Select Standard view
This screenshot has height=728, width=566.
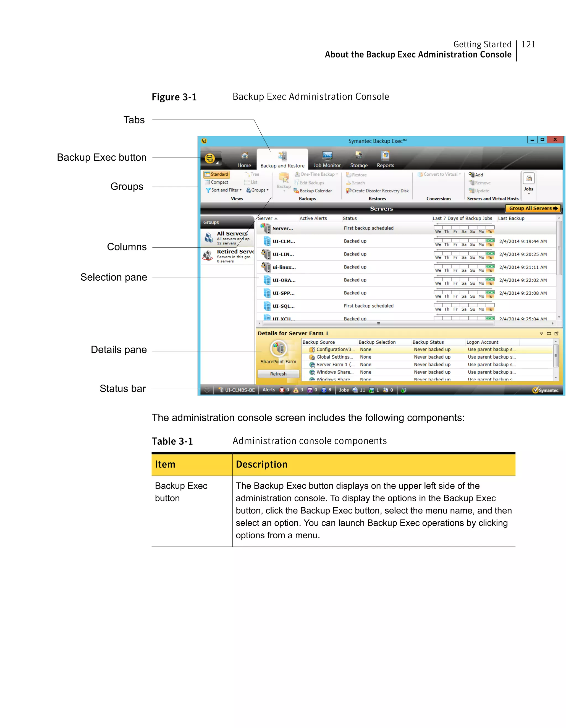(x=217, y=174)
